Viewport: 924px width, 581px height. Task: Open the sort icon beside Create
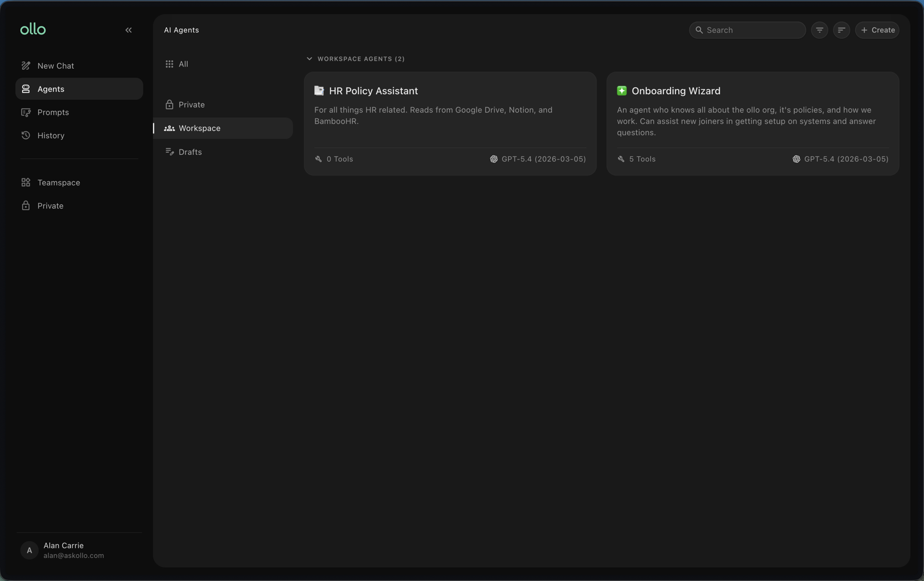(x=841, y=30)
